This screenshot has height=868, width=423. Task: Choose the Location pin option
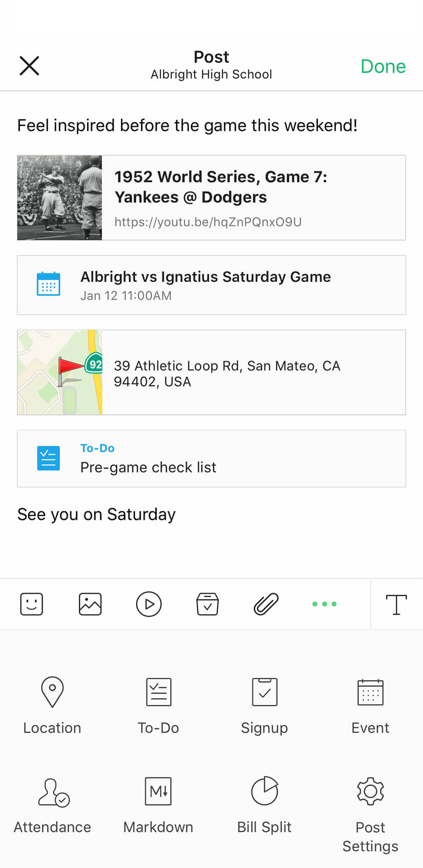pyautogui.click(x=52, y=705)
